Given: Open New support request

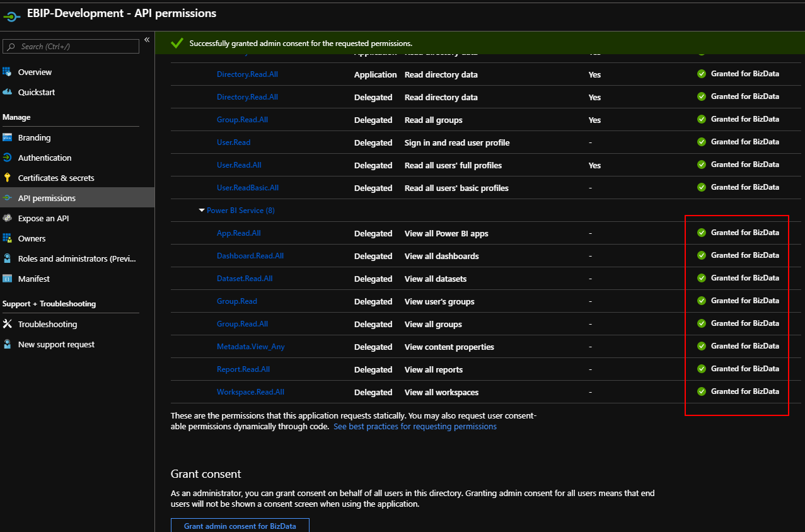Looking at the screenshot, I should pyautogui.click(x=56, y=344).
